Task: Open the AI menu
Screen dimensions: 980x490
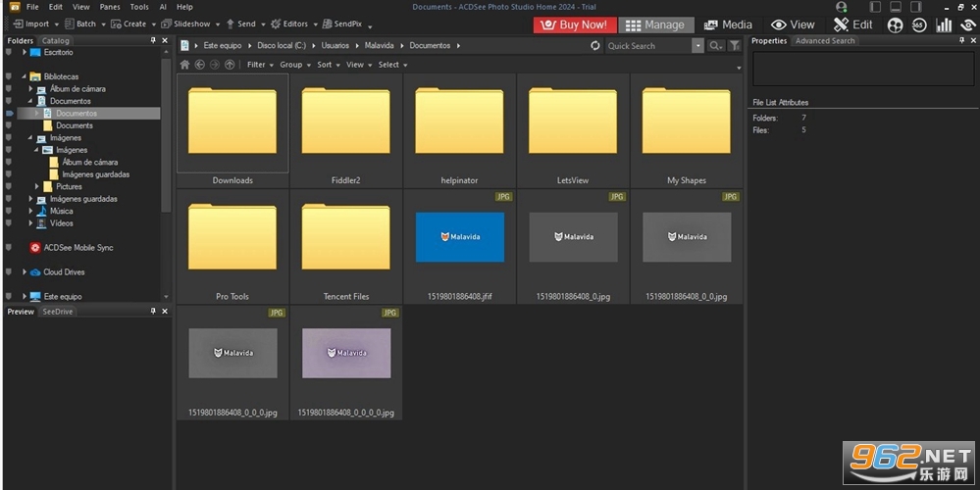Action: click(163, 7)
